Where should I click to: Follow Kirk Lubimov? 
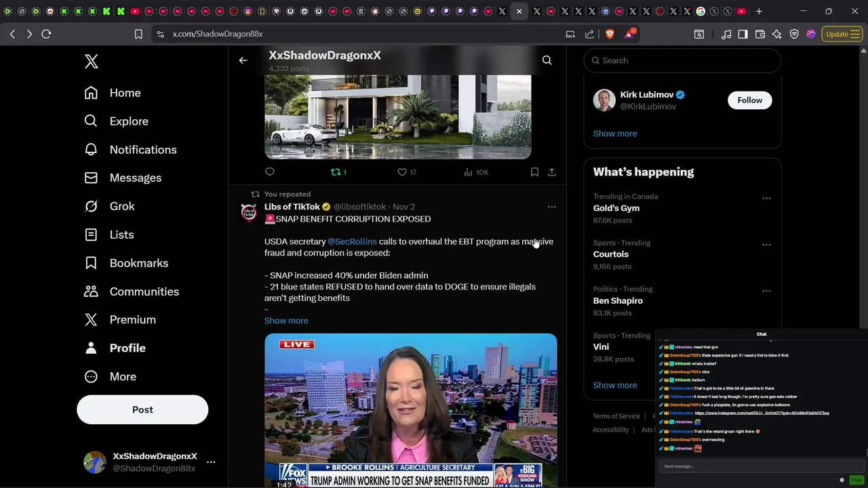coord(749,100)
